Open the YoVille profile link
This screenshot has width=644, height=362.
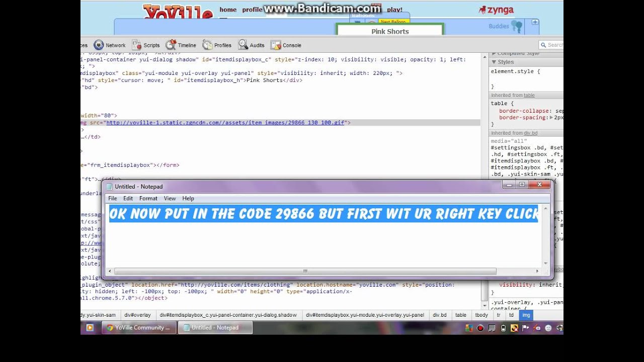click(x=252, y=10)
